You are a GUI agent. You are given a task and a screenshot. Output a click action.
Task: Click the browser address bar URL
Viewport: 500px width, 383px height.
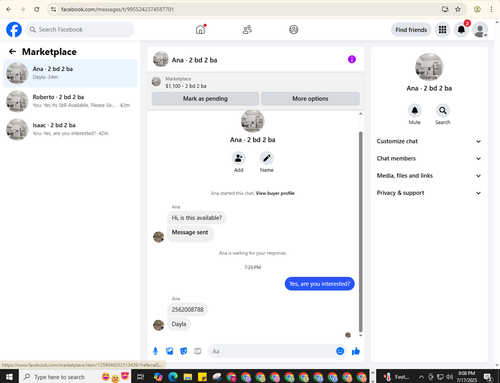[117, 9]
